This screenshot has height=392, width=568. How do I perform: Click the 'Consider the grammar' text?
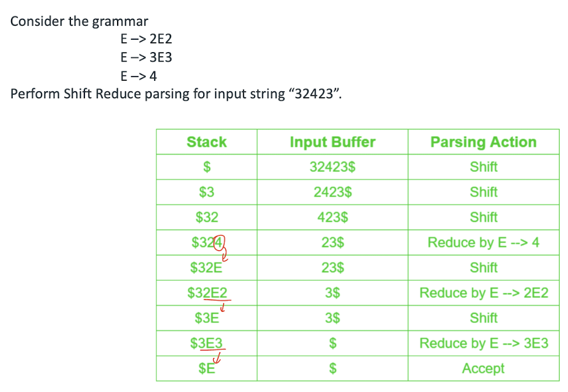pos(79,22)
